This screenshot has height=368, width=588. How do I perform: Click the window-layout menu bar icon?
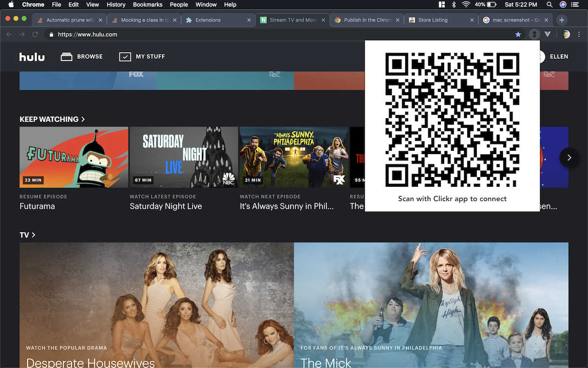click(x=441, y=5)
